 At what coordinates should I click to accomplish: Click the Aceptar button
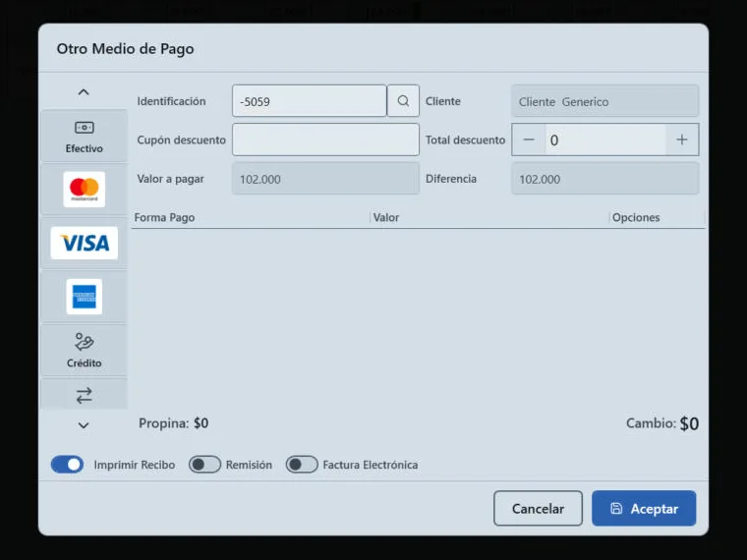coord(644,509)
